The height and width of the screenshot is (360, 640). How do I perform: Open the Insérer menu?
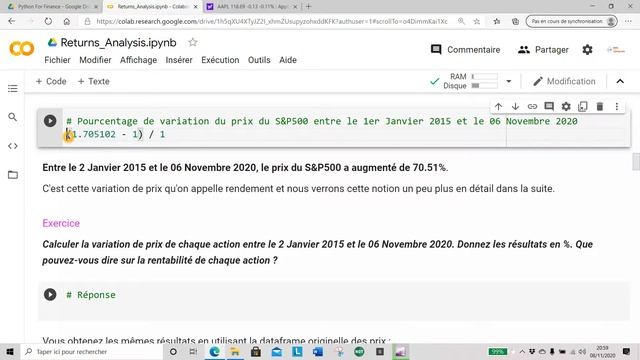(179, 60)
